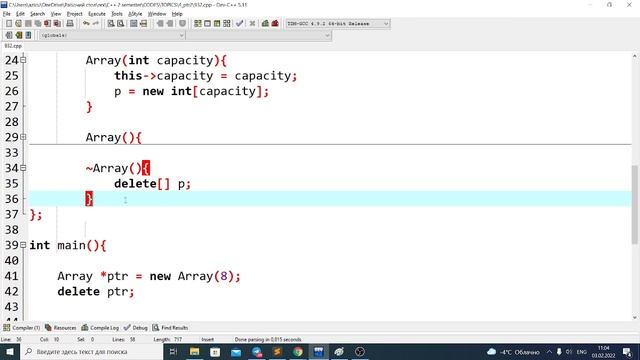Collapse main function fold at line 39
This screenshot has height=360, width=640.
click(x=23, y=245)
